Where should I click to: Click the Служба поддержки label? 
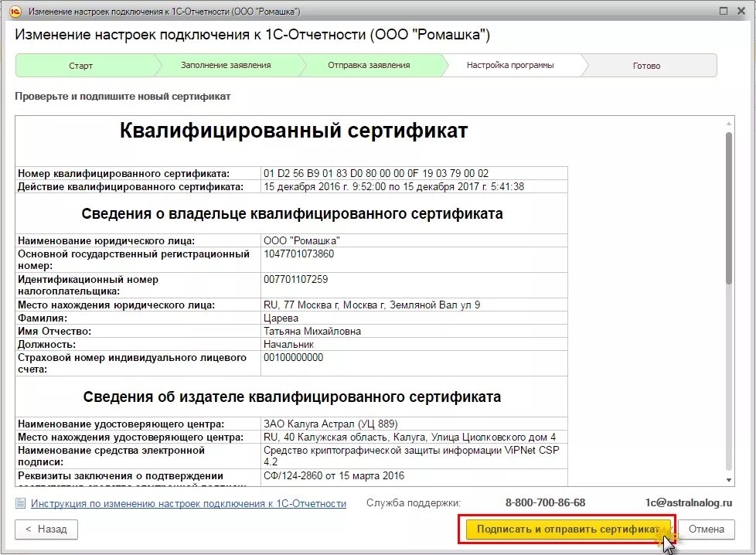click(414, 503)
